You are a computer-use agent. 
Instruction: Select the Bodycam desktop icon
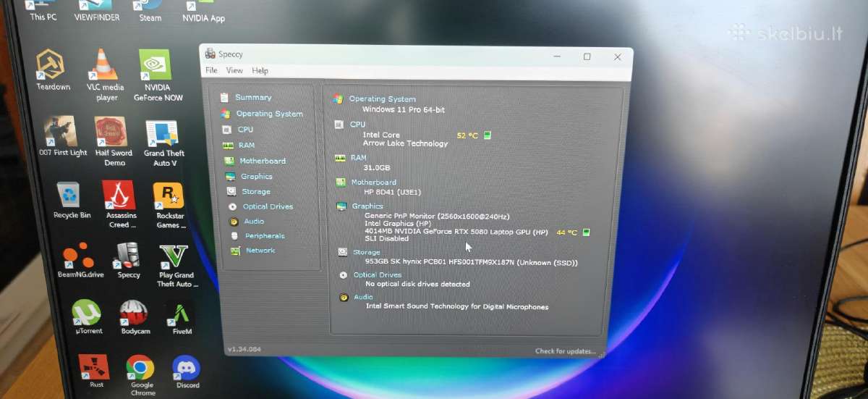click(135, 318)
